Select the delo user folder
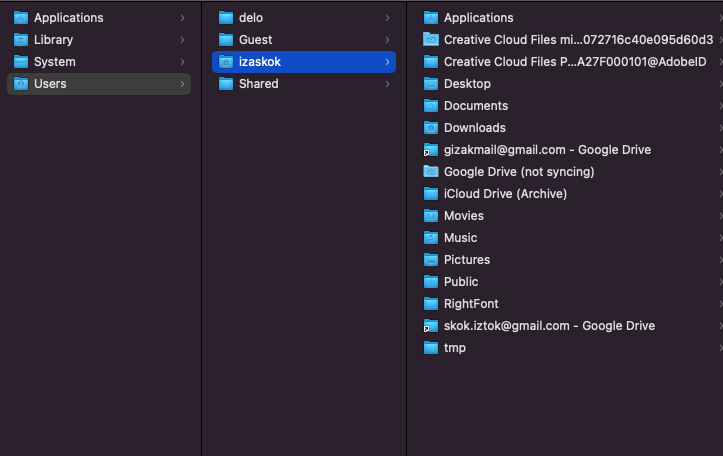This screenshot has width=723, height=456. pos(304,18)
